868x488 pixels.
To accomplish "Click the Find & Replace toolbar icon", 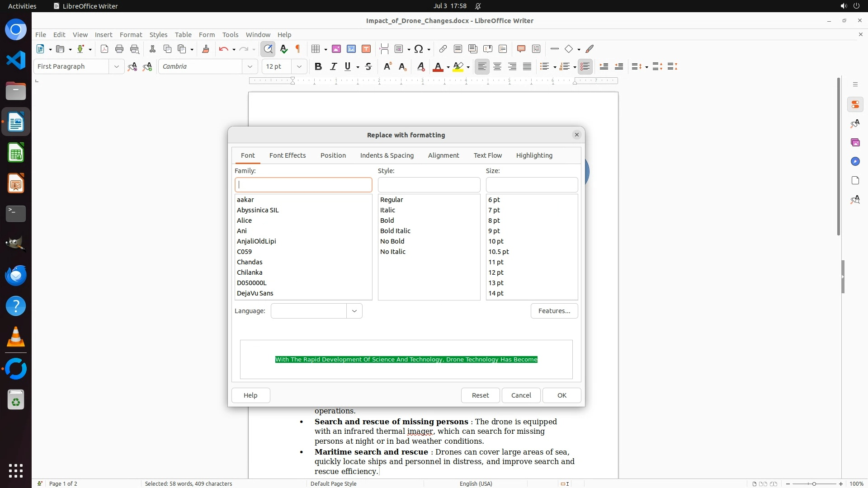I will click(268, 49).
